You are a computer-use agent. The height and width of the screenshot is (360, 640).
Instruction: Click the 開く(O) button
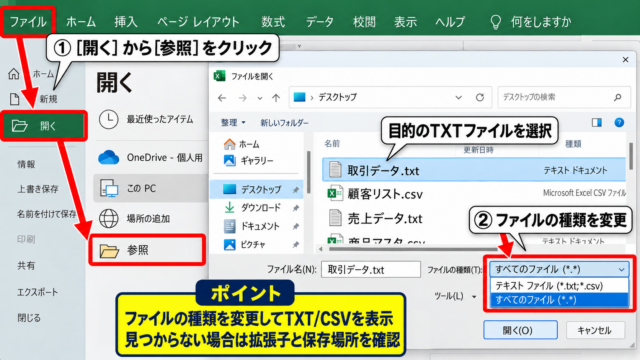tap(520, 330)
